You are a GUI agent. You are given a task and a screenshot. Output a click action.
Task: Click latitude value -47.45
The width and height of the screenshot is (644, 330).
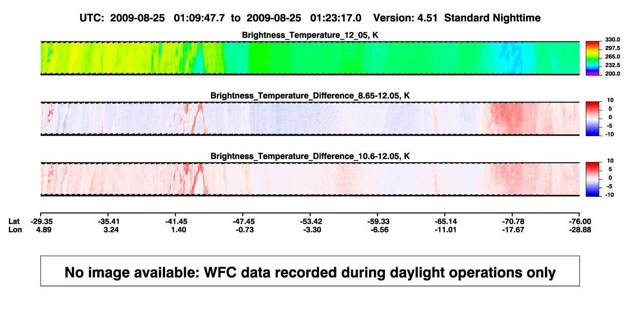[243, 221]
